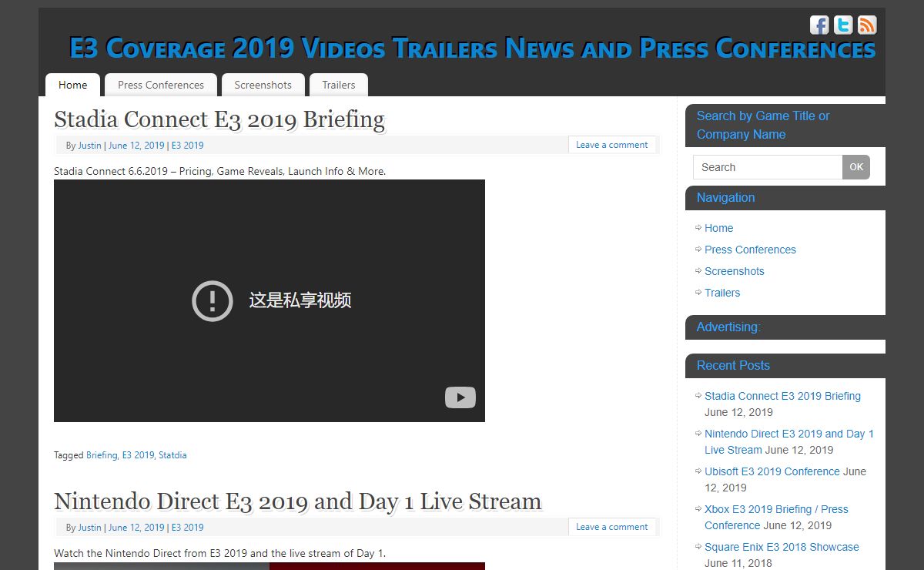The image size is (924, 570).
Task: Open the Nintendo Direct E3 2019 post title
Action: [297, 501]
